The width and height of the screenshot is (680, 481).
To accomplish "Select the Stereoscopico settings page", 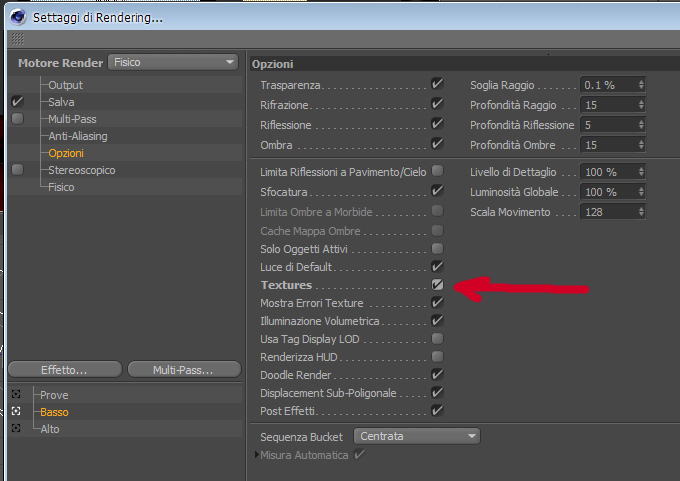I will (x=82, y=170).
